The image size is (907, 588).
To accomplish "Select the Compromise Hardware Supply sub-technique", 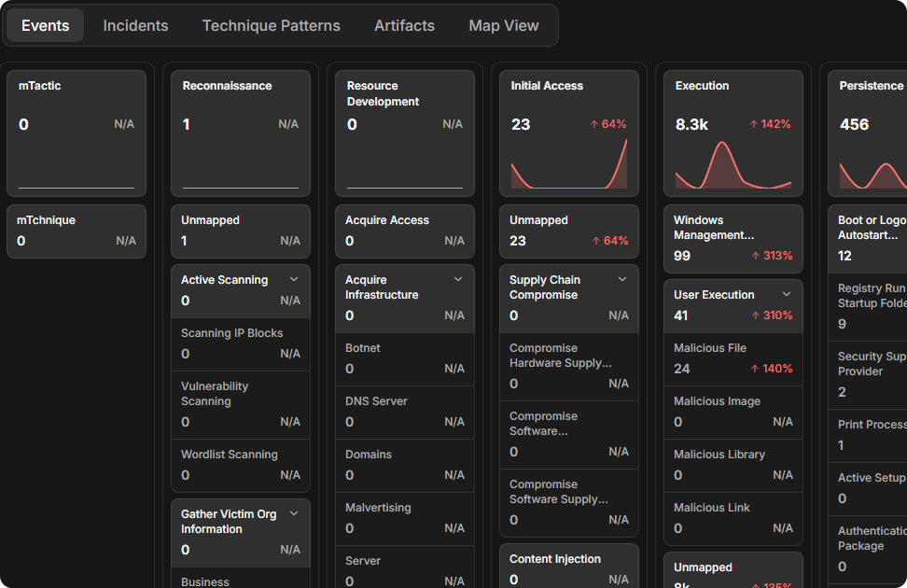I will pos(569,367).
